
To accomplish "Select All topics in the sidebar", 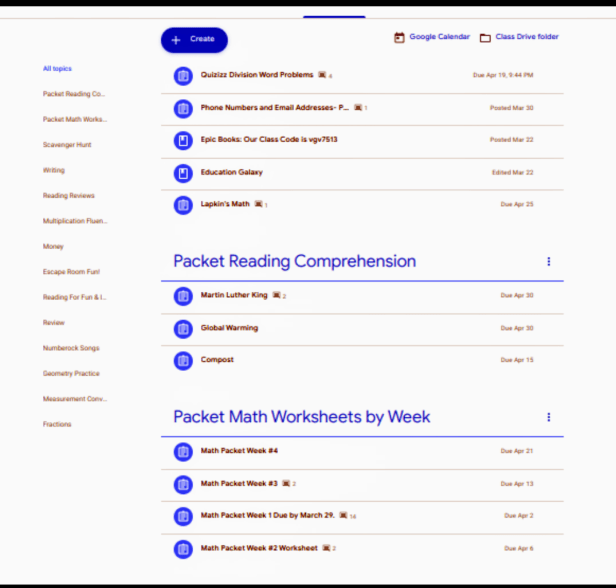I will point(57,69).
